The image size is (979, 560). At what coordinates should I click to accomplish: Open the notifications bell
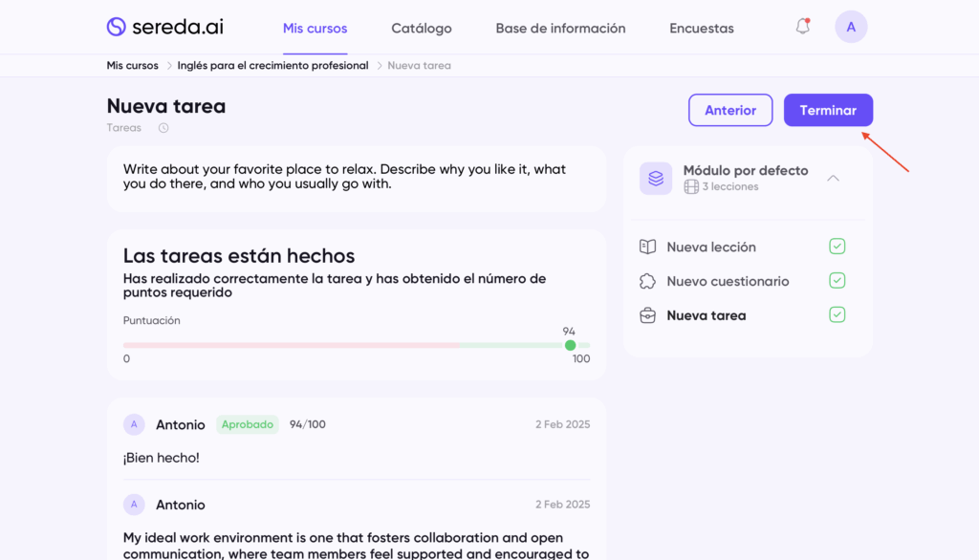coord(803,27)
